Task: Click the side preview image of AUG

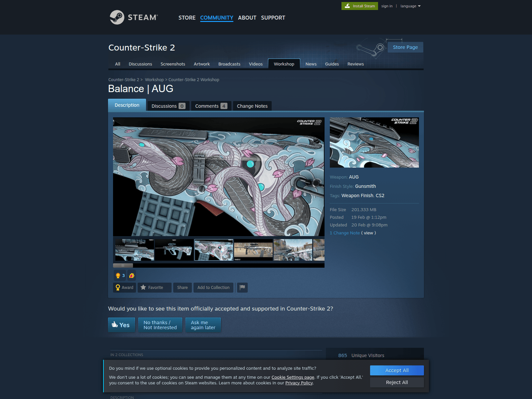Action: click(x=374, y=142)
